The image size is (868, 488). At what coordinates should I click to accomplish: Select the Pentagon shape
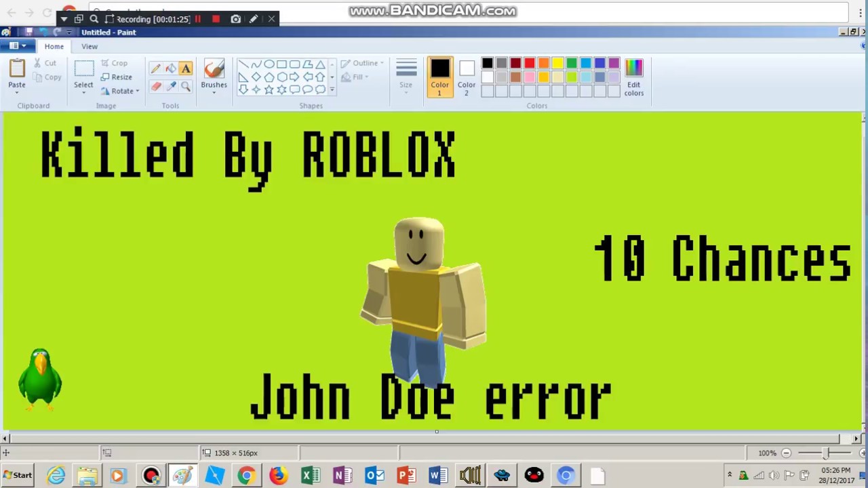coord(269,77)
